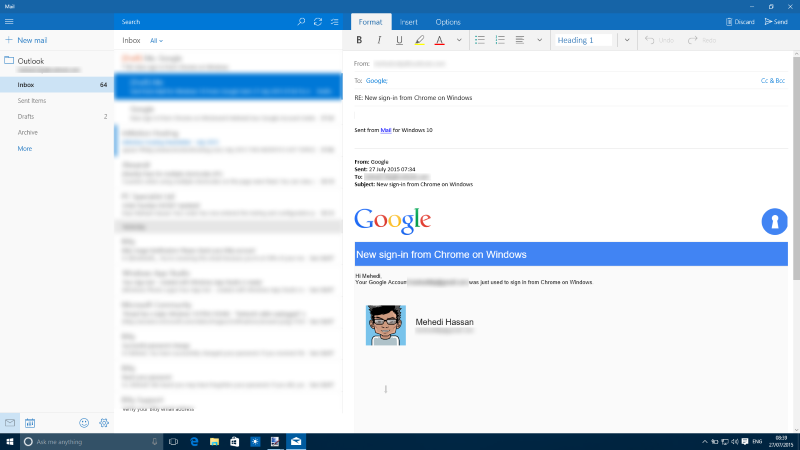The height and width of the screenshot is (450, 800).
Task: Insert a numbered list
Action: point(500,40)
